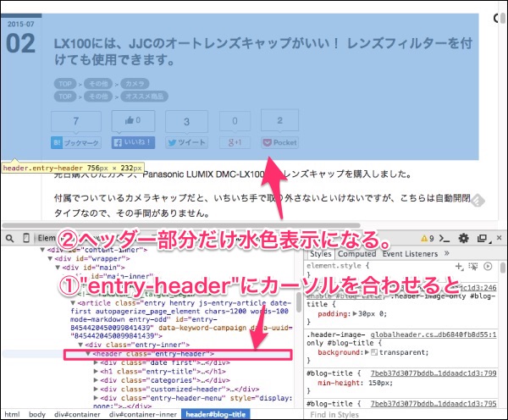Click the animation play icon in Styles

488,267
